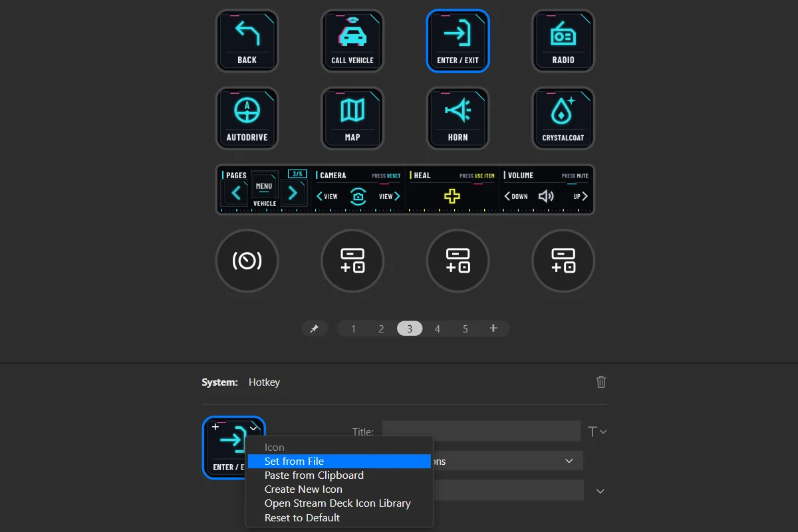This screenshot has height=532, width=798.
Task: Click the ENTER / EXIT icon preview thumbnail
Action: tap(233, 448)
